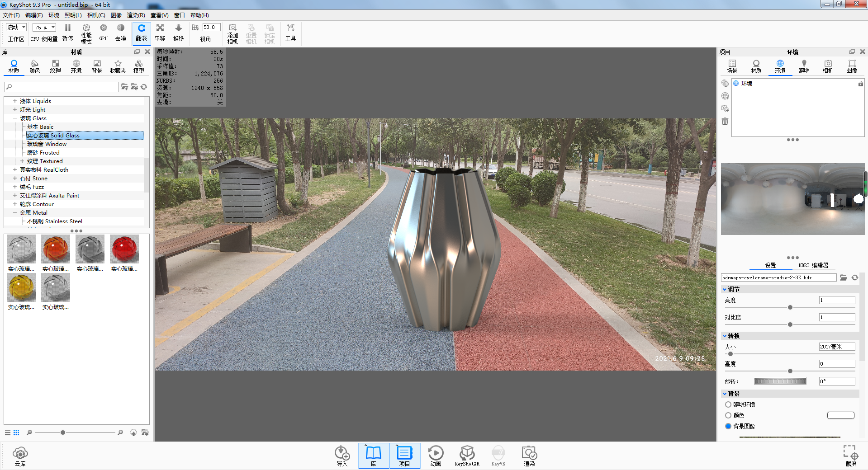The width and height of the screenshot is (868, 470).
Task: Open 启动 workspace dropdown
Action: pyautogui.click(x=16, y=27)
